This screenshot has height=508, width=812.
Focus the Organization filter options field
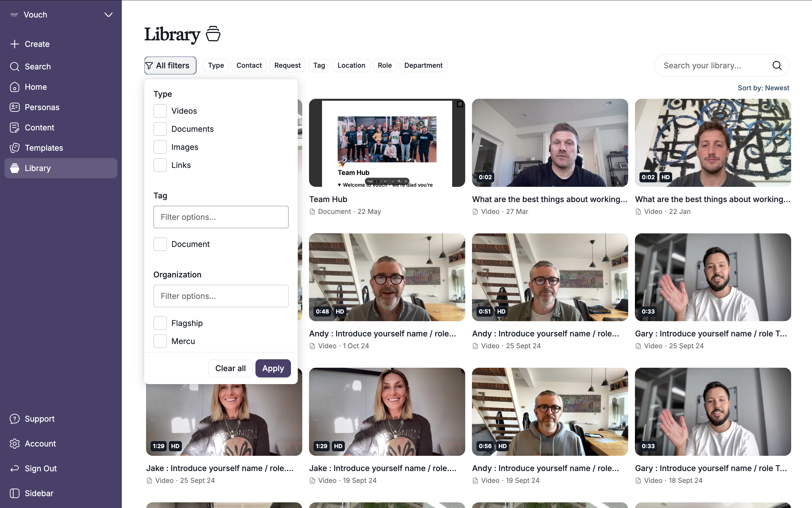221,296
